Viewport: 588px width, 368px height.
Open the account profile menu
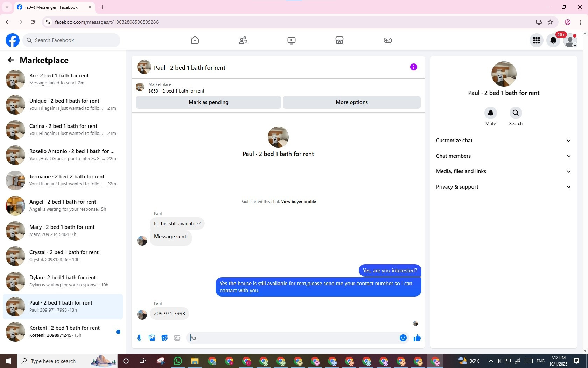coord(570,40)
